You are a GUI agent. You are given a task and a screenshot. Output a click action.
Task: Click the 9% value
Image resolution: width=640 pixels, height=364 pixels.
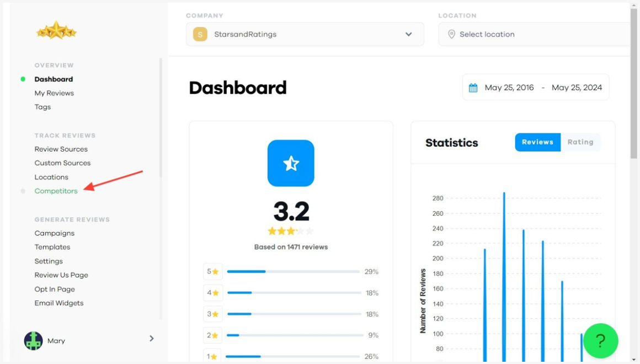coord(374,335)
